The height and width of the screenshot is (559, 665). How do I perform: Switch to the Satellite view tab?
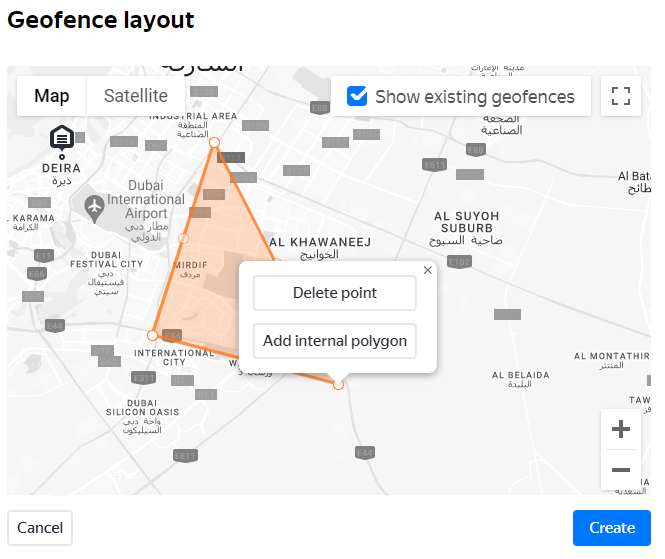(x=136, y=96)
